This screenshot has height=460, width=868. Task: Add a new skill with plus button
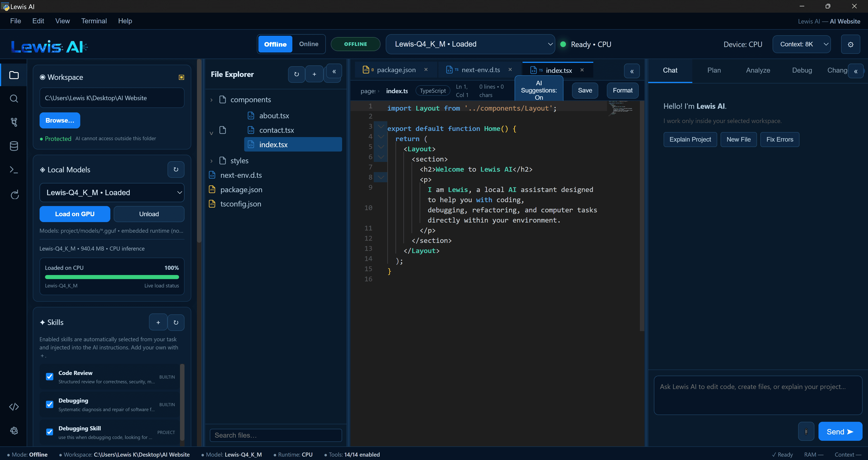click(x=158, y=322)
